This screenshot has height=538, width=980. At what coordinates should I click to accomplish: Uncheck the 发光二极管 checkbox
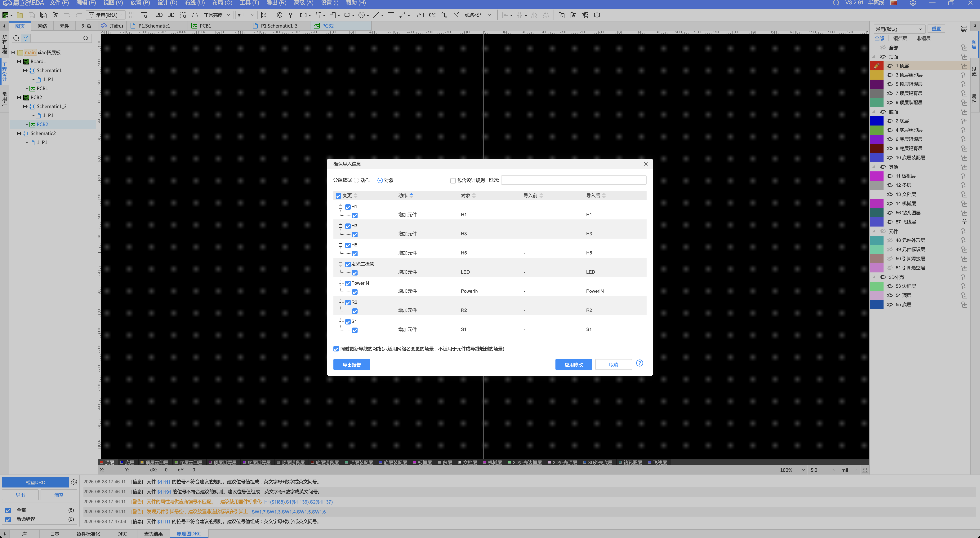click(348, 265)
